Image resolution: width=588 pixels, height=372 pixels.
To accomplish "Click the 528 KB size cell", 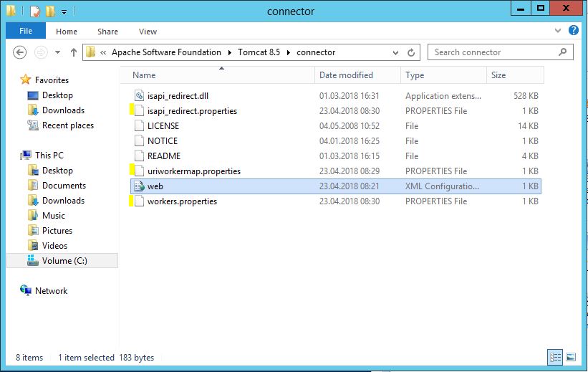I will point(526,96).
